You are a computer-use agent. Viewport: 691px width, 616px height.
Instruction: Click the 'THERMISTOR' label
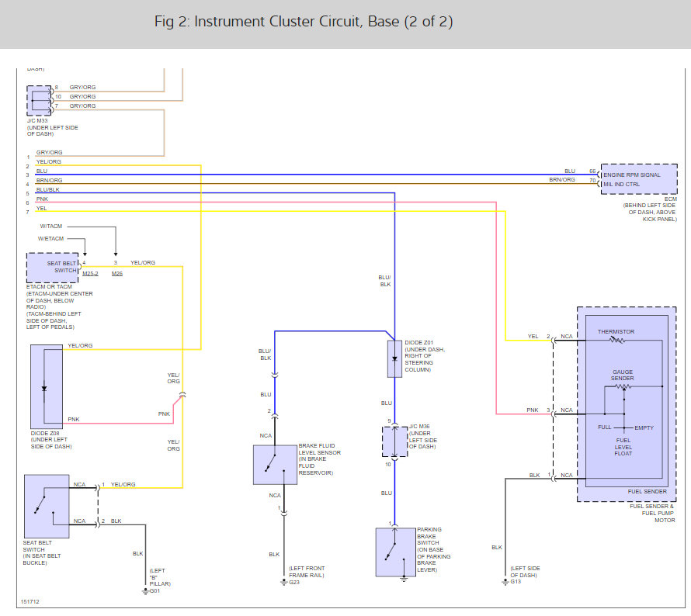point(616,331)
